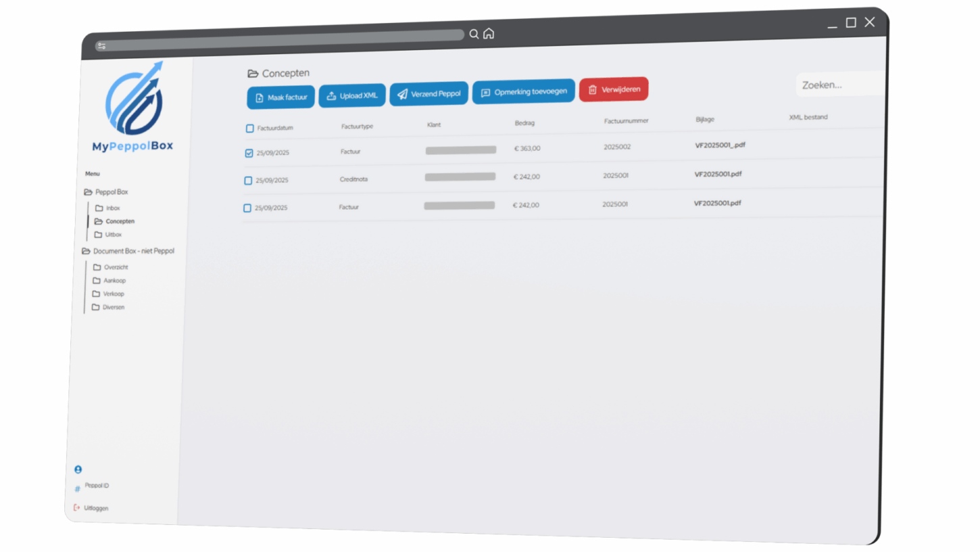
Task: Click the Peppol ID hash icon
Action: pyautogui.click(x=77, y=488)
